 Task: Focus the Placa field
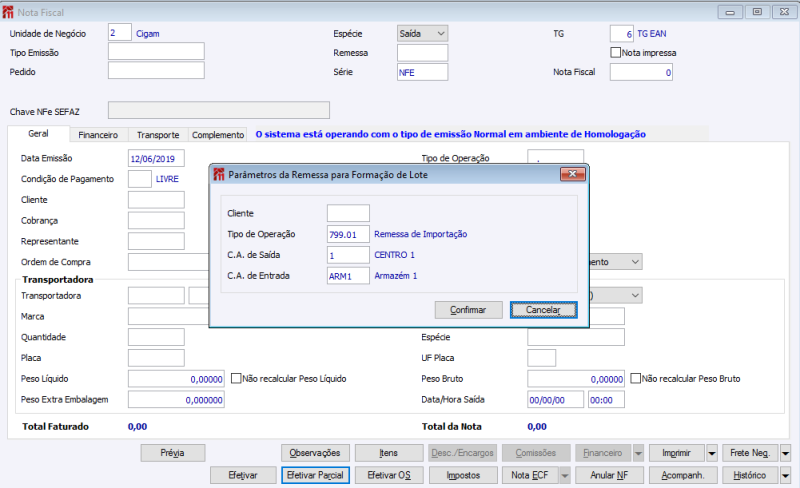(156, 358)
